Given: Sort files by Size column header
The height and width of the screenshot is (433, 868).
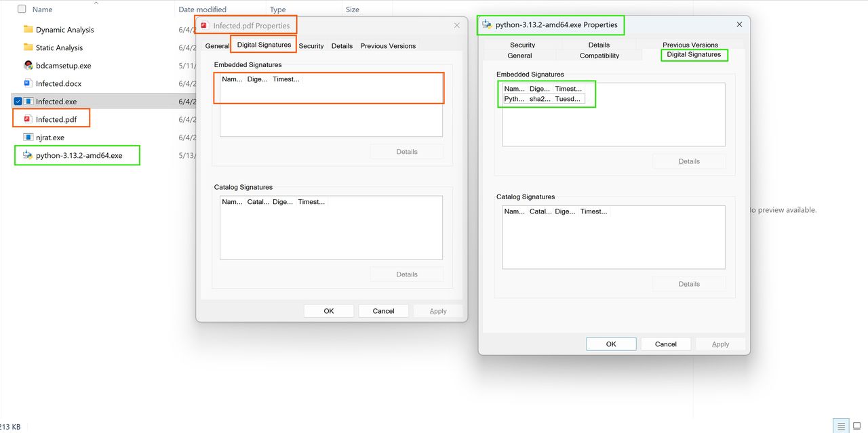Looking at the screenshot, I should click(353, 9).
